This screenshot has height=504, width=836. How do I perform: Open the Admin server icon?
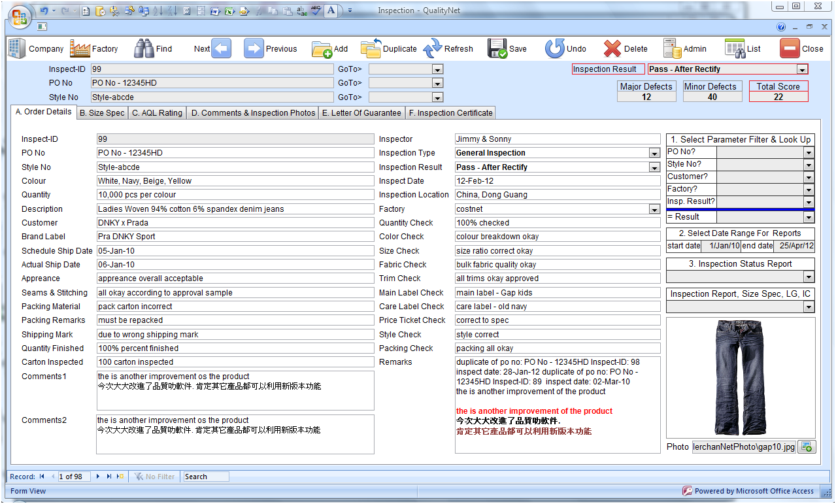click(672, 48)
